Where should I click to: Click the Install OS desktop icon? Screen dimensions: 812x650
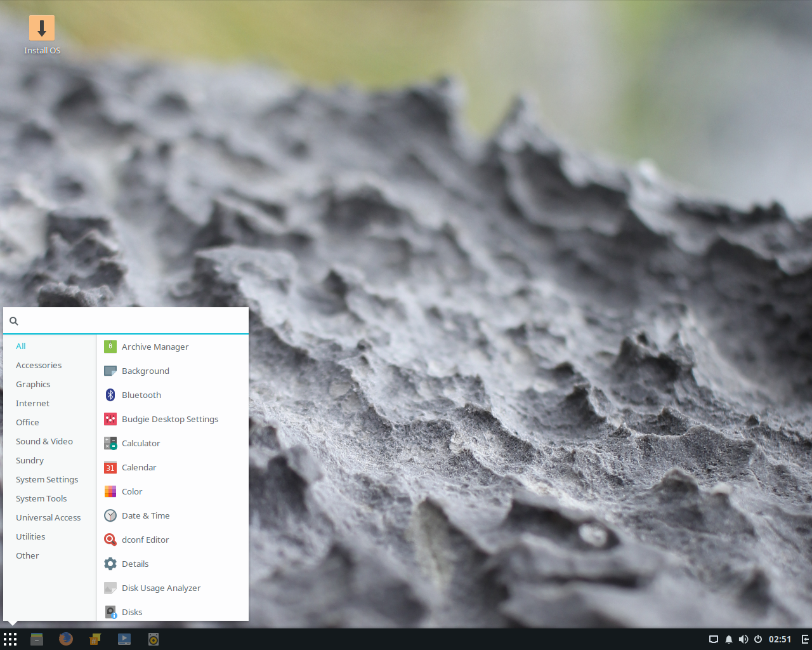pos(42,35)
